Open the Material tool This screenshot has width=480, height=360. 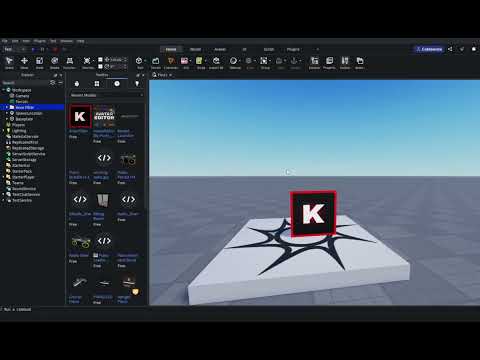(234, 62)
